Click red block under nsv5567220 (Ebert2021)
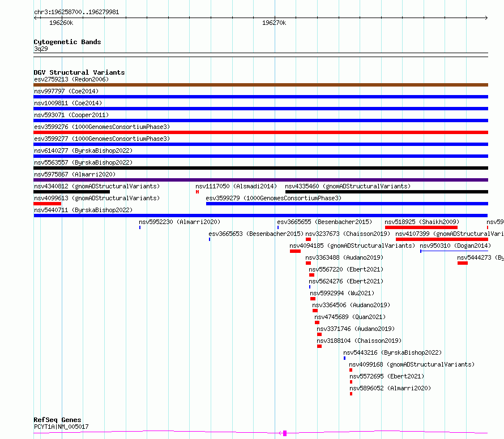This screenshot has height=439, width=504. click(x=311, y=275)
